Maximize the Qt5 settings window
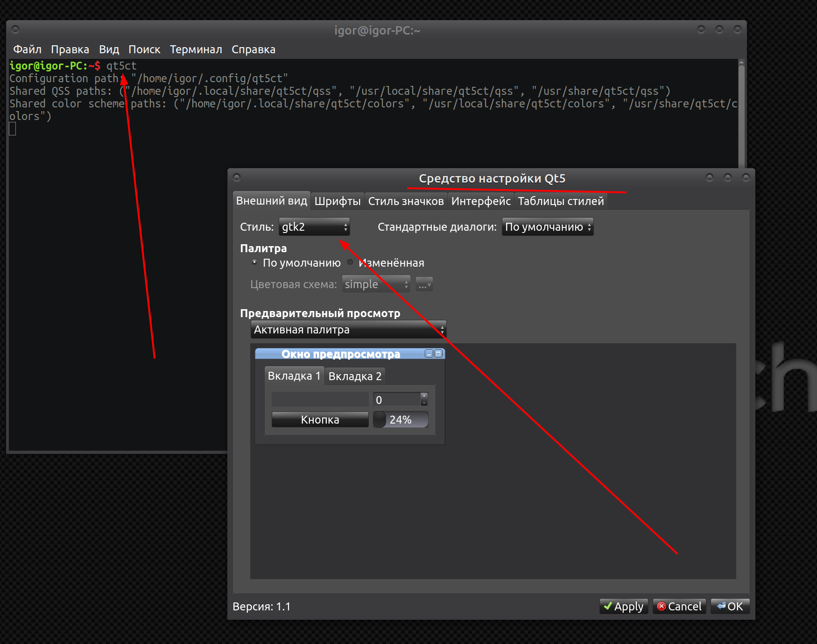The height and width of the screenshot is (644, 817). pyautogui.click(x=727, y=177)
